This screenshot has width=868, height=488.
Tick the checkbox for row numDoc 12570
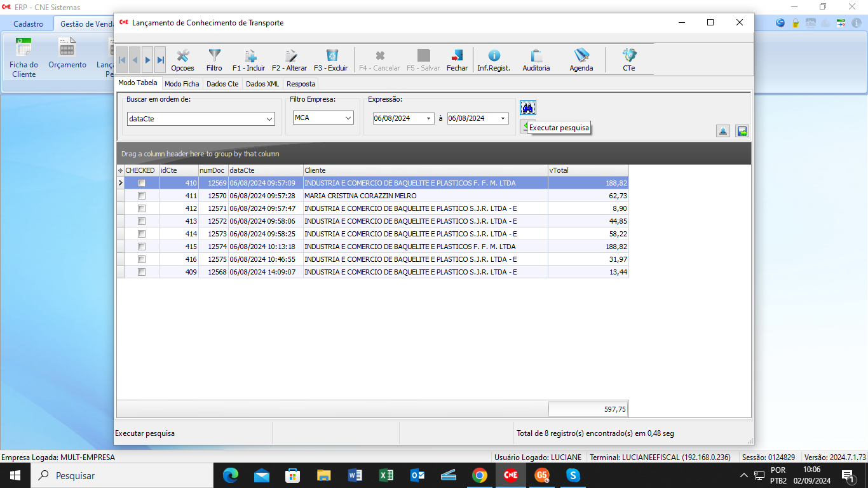coord(142,196)
